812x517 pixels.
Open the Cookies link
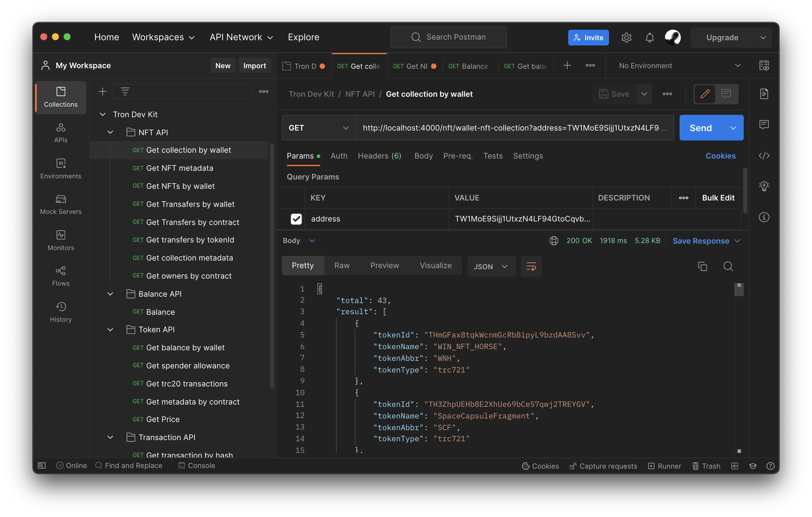720,156
